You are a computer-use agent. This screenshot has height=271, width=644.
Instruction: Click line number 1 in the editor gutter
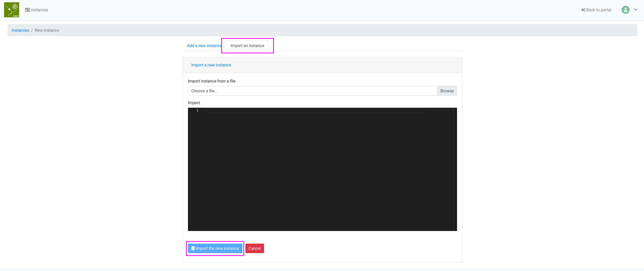point(198,110)
